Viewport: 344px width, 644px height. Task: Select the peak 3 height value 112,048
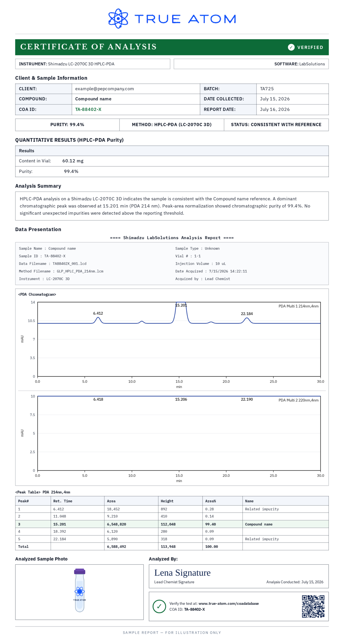[x=168, y=524]
